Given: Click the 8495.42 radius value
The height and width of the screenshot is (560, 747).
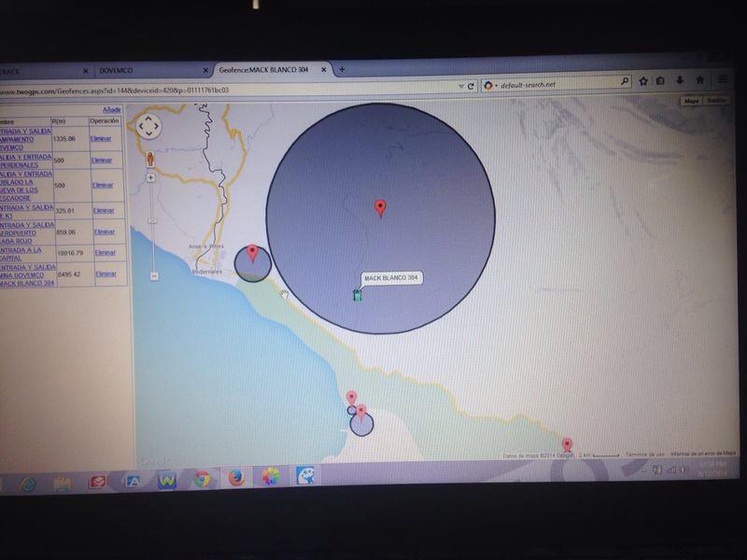Looking at the screenshot, I should click(x=69, y=274).
